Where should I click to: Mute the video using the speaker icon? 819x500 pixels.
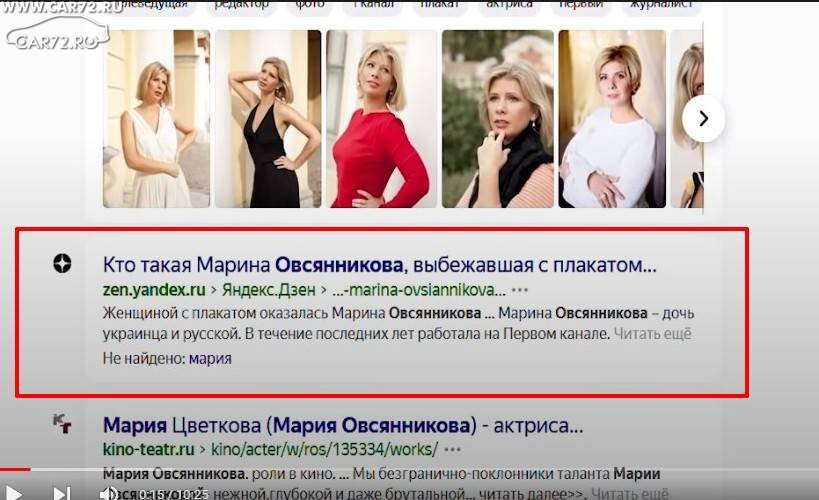109,493
